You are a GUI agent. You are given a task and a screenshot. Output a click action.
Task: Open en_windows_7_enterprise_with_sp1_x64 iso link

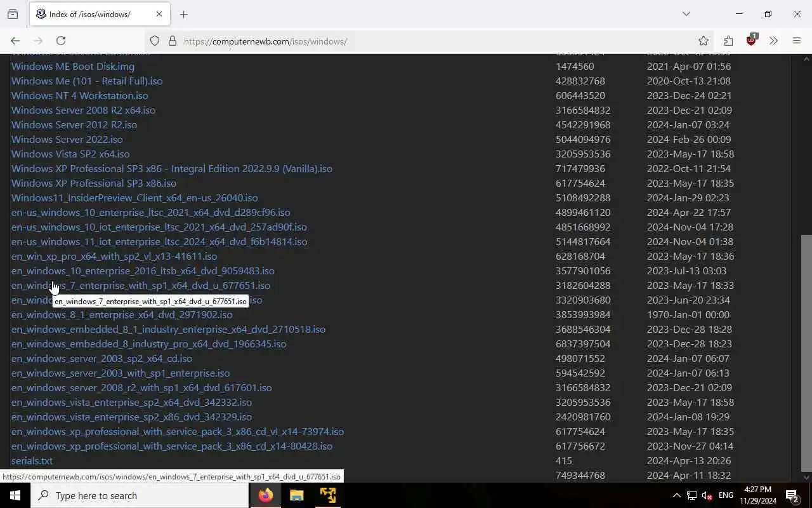point(141,285)
